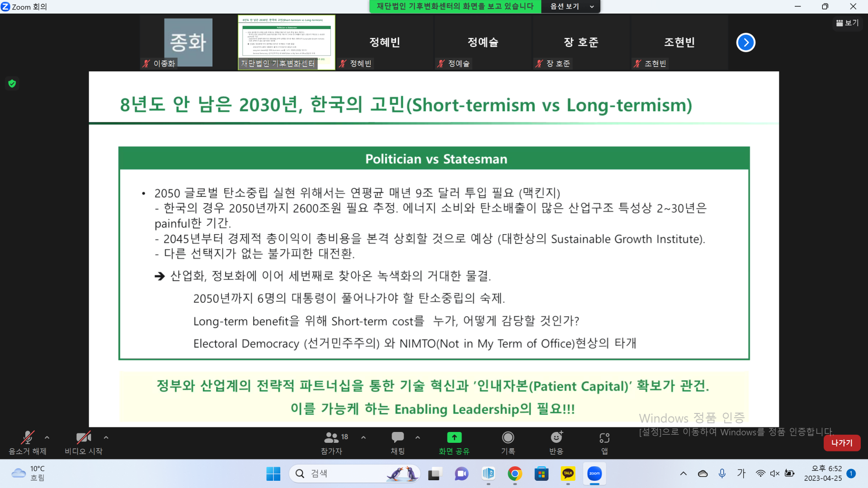Click the green 화면 공유 share screen icon
Screen dimensions: 868x488
tap(454, 437)
